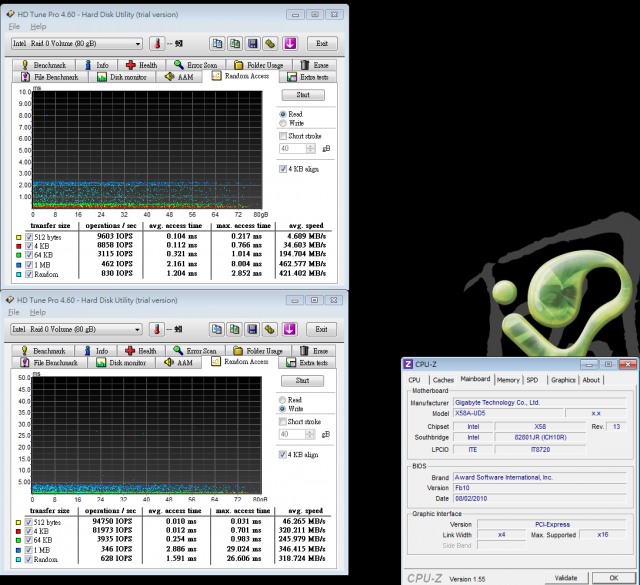
Task: Toggle Short stroke checkbox in bottom HD Tune
Action: coord(282,421)
